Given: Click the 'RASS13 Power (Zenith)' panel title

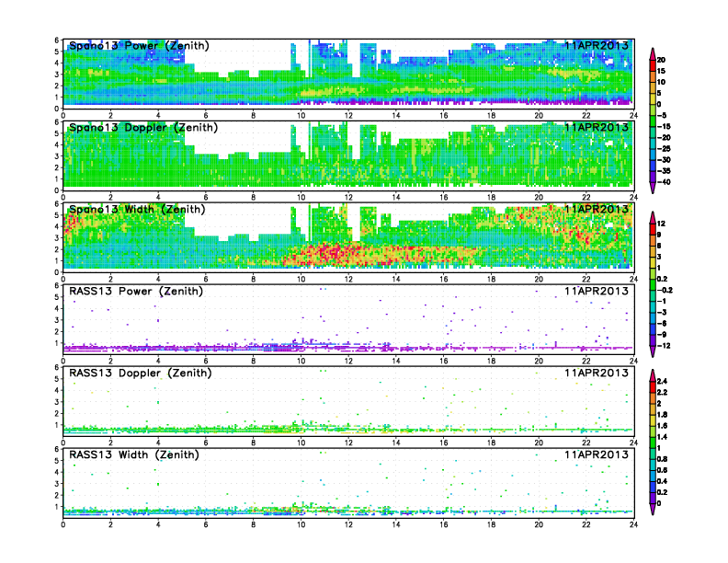Looking at the screenshot, I should coord(136,292).
